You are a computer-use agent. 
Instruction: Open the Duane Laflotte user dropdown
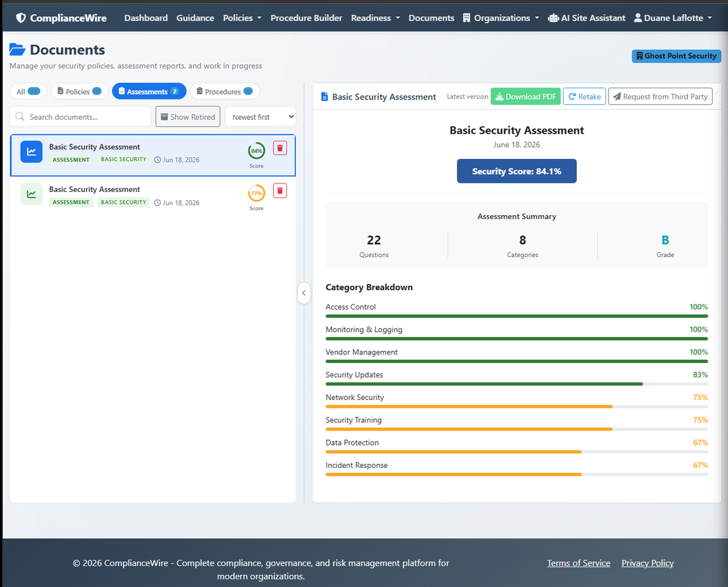(x=673, y=18)
